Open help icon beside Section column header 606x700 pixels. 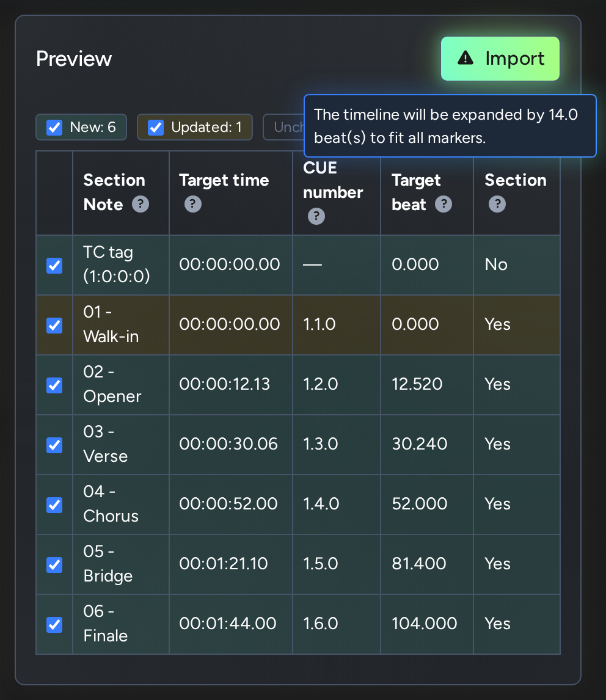tap(497, 204)
